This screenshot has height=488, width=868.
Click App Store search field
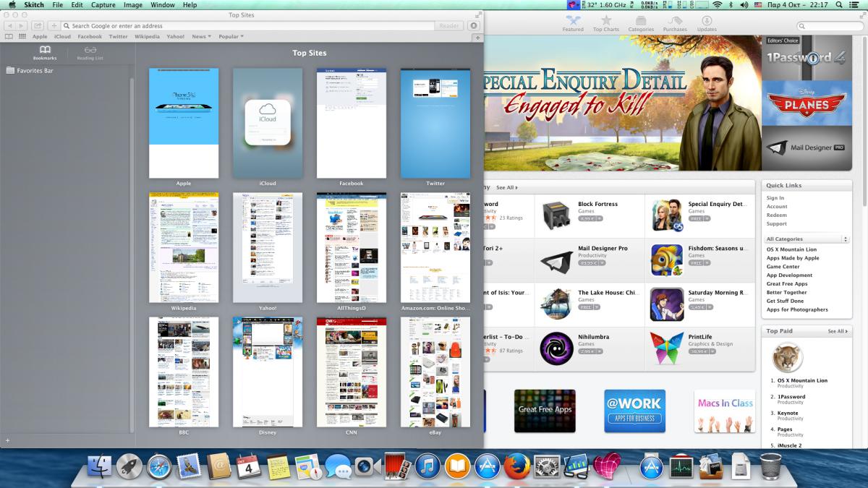pos(830,26)
